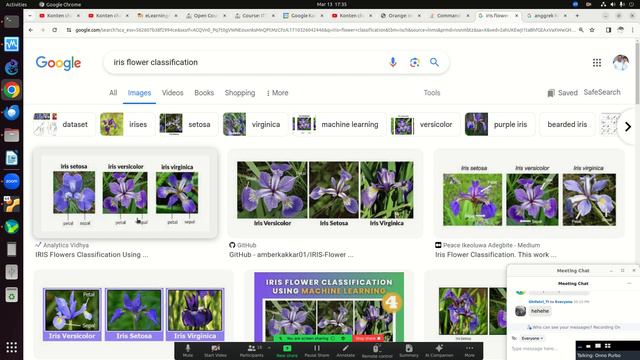The height and width of the screenshot is (360, 640).
Task: Launch Terminal from Ubuntu dock
Action: (x=11, y=21)
